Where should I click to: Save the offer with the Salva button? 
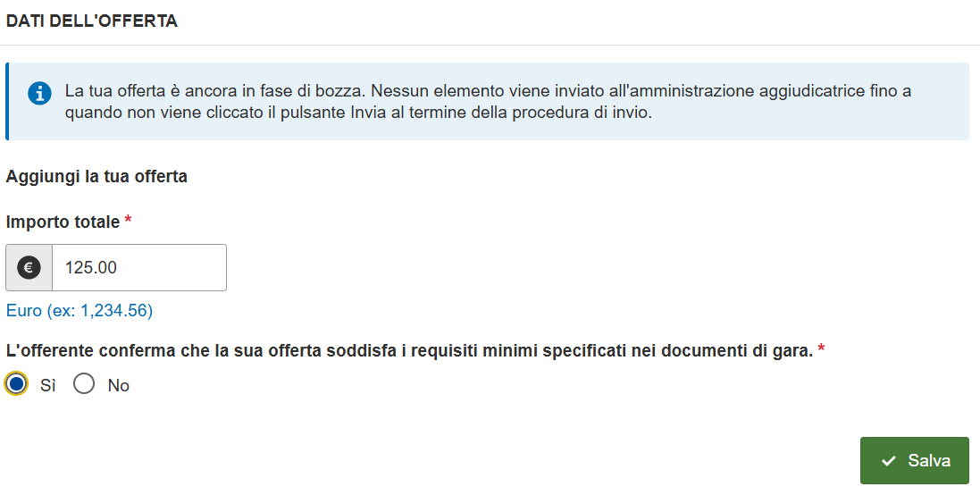915,461
